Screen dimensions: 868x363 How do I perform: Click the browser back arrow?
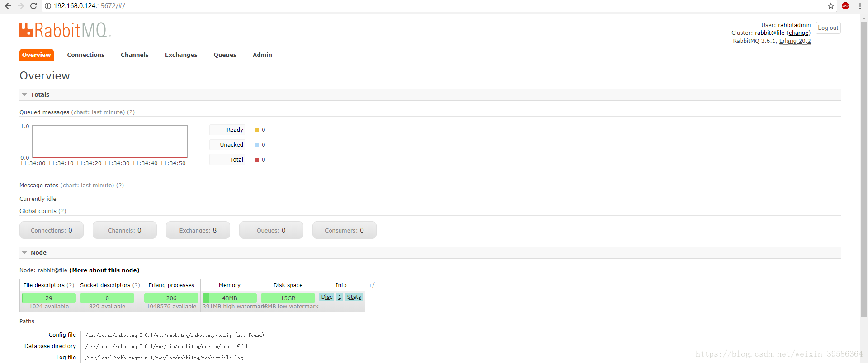(8, 6)
